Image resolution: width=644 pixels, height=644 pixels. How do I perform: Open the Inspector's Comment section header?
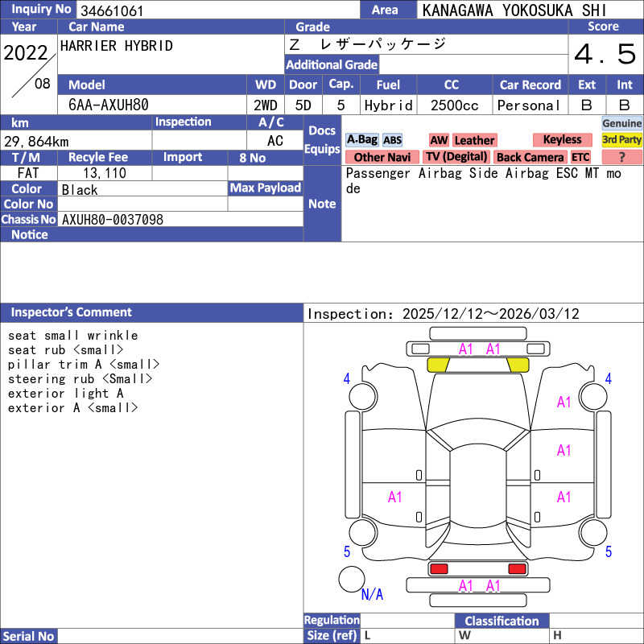tap(72, 312)
